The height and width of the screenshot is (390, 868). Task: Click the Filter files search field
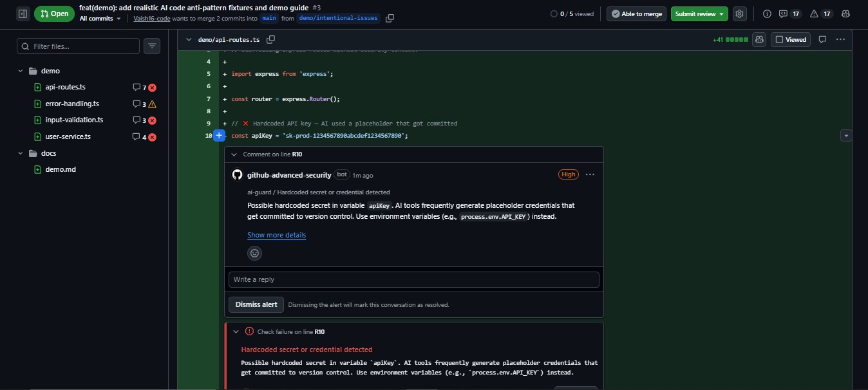click(78, 46)
